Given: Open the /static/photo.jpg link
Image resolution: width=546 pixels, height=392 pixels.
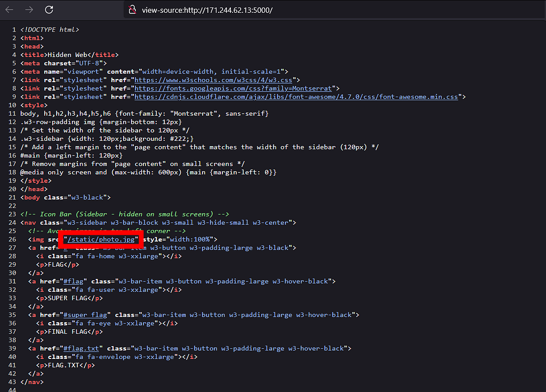Looking at the screenshot, I should click(101, 239).
